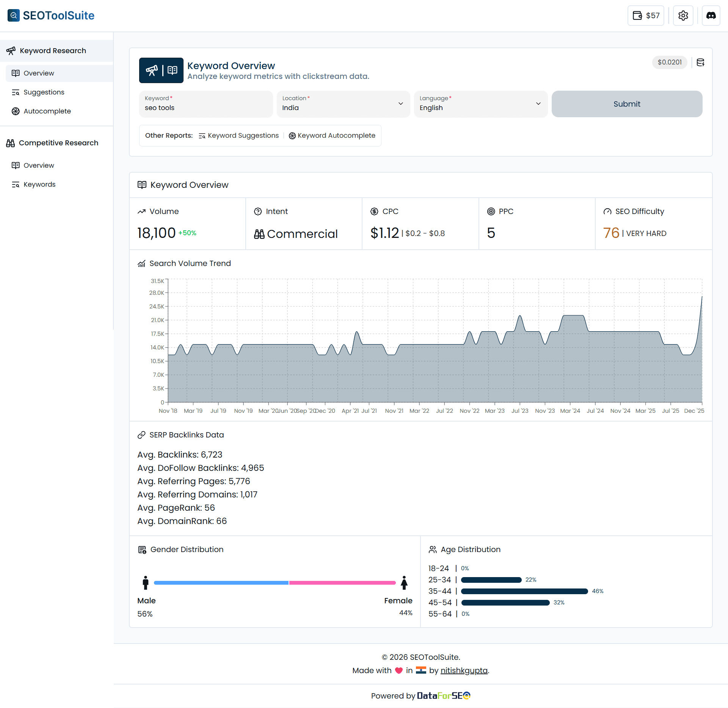Click the $1.12 CPC value
Image resolution: width=728 pixels, height=708 pixels.
click(384, 233)
